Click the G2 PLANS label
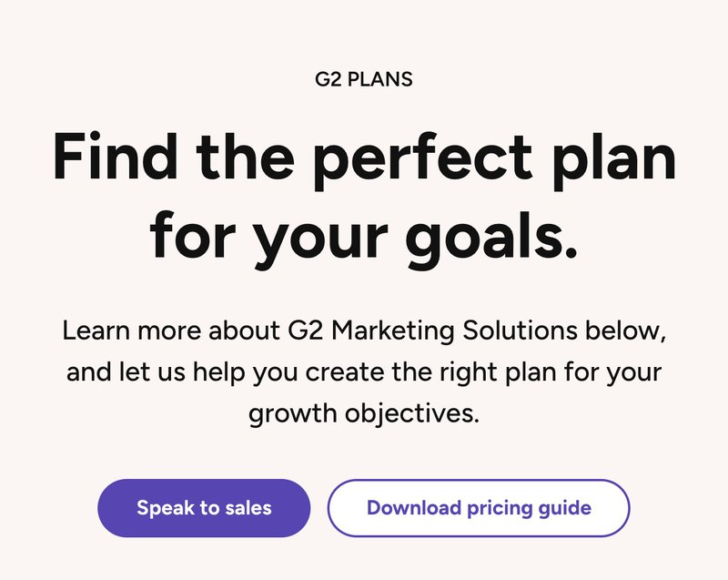The height and width of the screenshot is (580, 728). (x=364, y=79)
